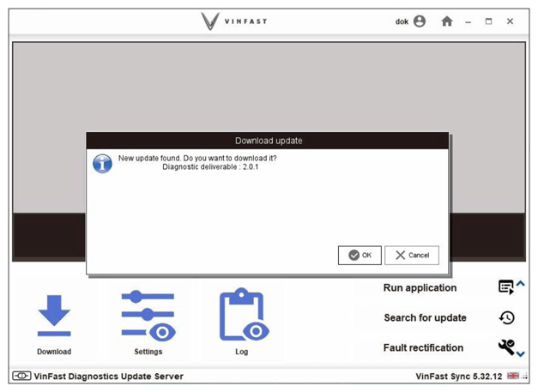Maximize the VinFast application window
538x392 pixels.
[x=488, y=21]
